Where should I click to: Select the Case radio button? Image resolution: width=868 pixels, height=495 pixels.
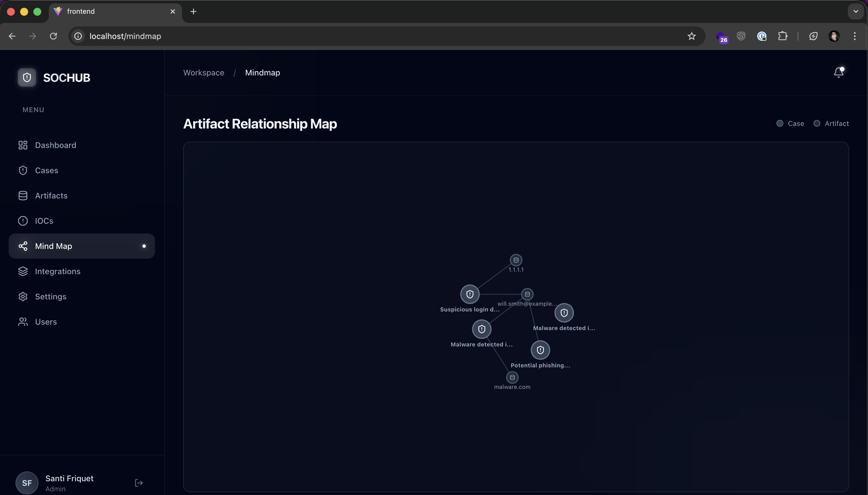pyautogui.click(x=780, y=123)
